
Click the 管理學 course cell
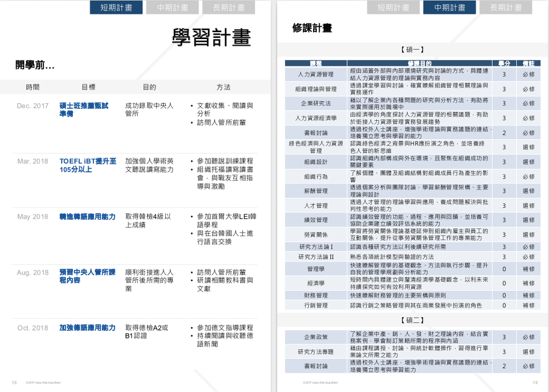316,269
